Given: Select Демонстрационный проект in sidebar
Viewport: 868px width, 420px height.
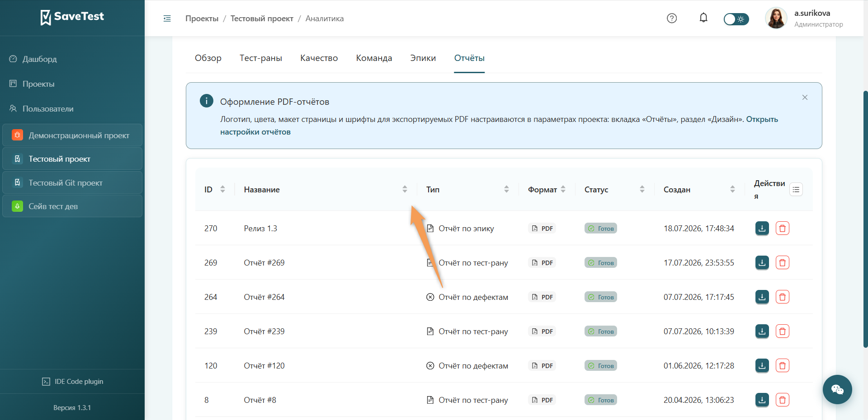Looking at the screenshot, I should (x=72, y=135).
